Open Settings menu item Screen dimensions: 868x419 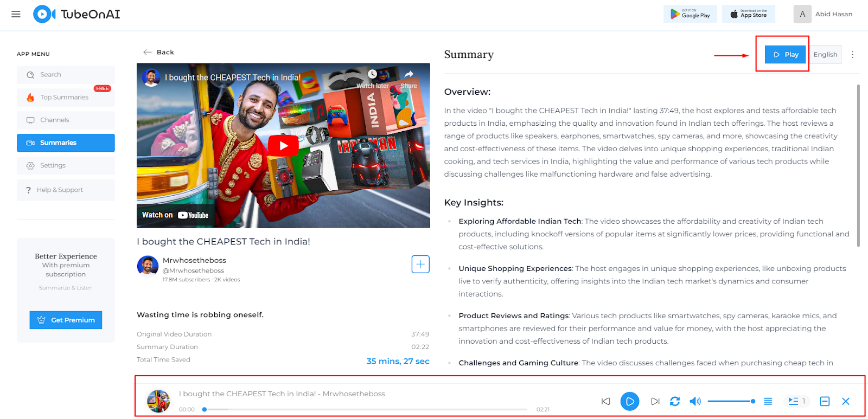click(66, 165)
